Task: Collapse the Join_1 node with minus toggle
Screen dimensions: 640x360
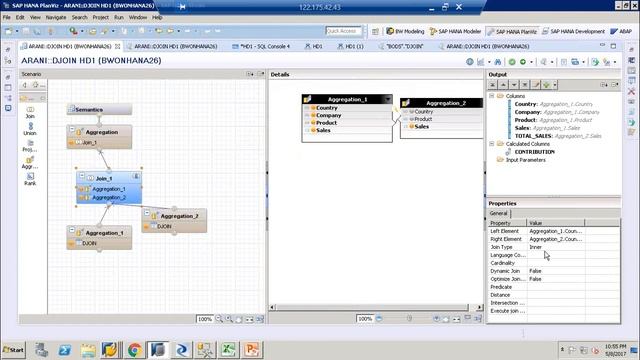Action: (x=82, y=176)
